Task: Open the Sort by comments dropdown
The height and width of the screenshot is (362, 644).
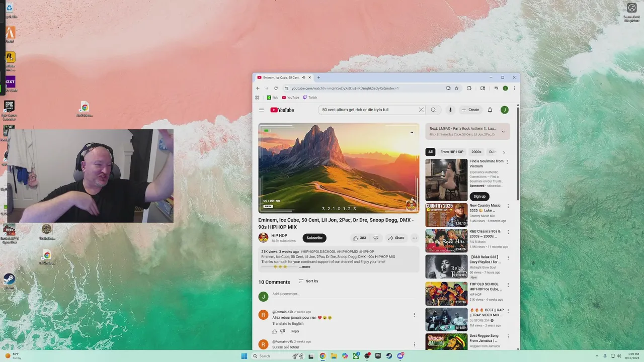Action: point(308,281)
